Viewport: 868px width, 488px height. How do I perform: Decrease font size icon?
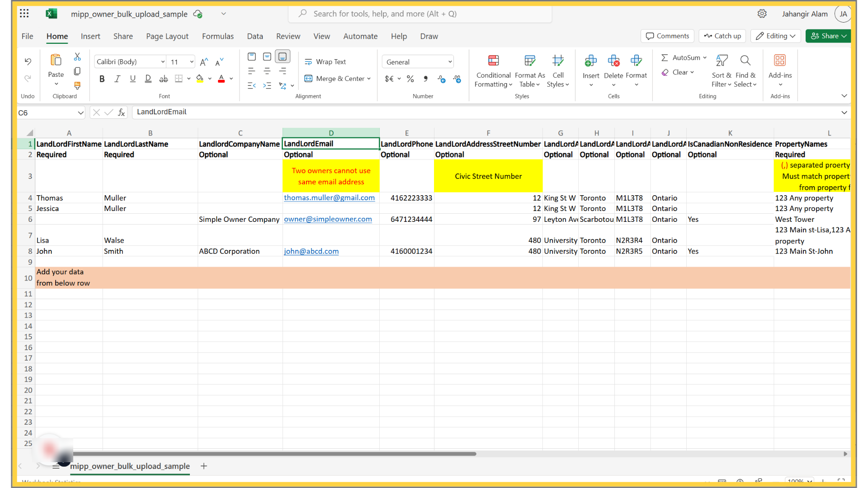(220, 62)
